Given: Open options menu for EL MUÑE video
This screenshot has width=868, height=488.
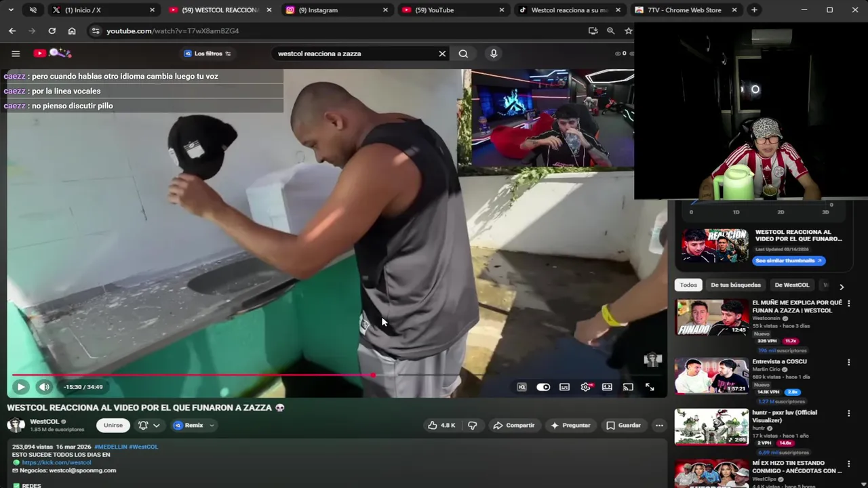Looking at the screenshot, I should [848, 304].
